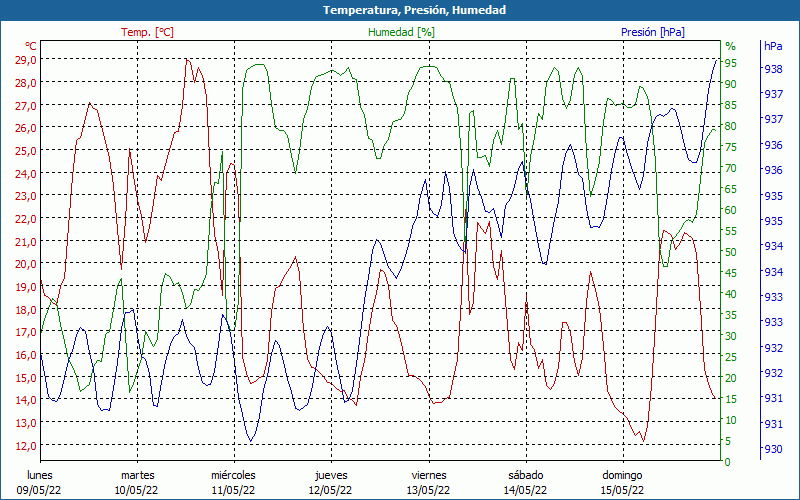Image resolution: width=800 pixels, height=500 pixels.
Task: Click the '27,0' temperature axis value
Action: click(26, 106)
